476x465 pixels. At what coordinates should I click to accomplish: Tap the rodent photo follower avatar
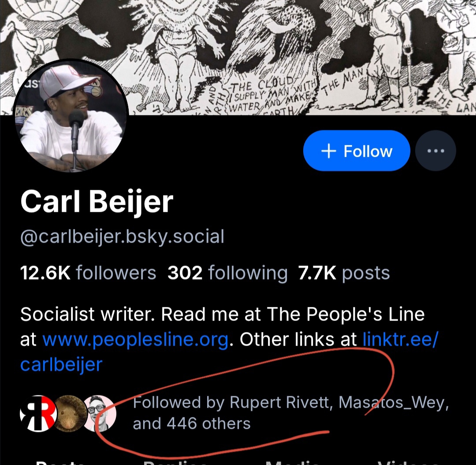point(70,413)
